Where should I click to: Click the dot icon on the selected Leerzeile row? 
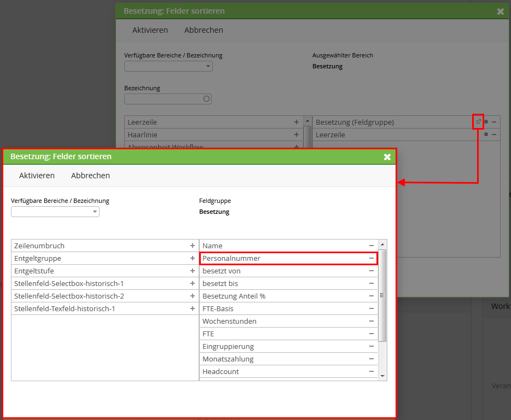pyautogui.click(x=486, y=134)
